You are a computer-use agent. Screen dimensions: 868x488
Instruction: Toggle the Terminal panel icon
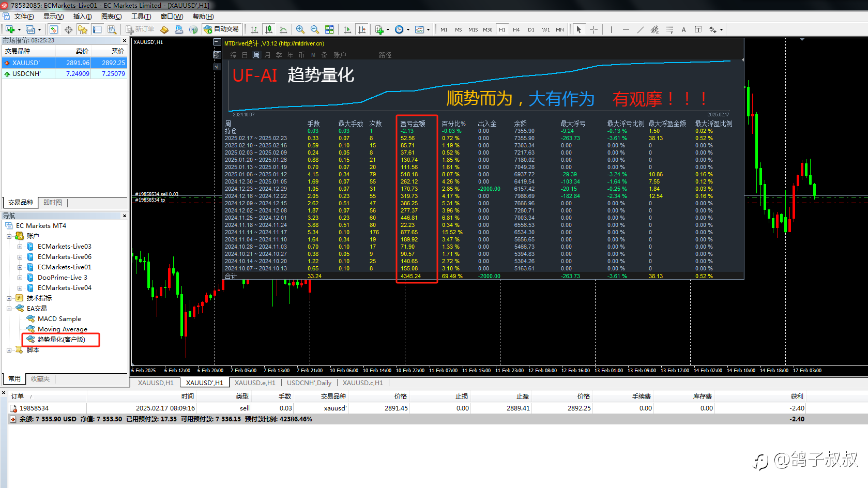97,29
